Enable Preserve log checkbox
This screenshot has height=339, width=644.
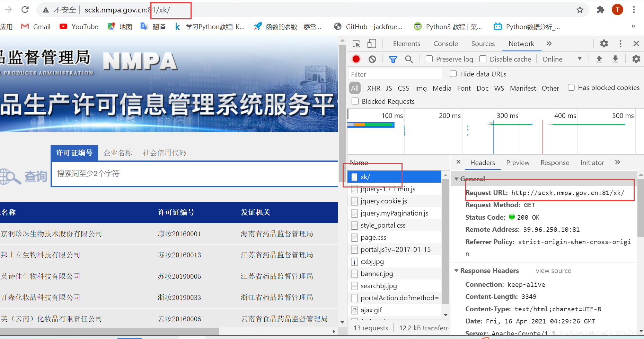click(x=429, y=59)
